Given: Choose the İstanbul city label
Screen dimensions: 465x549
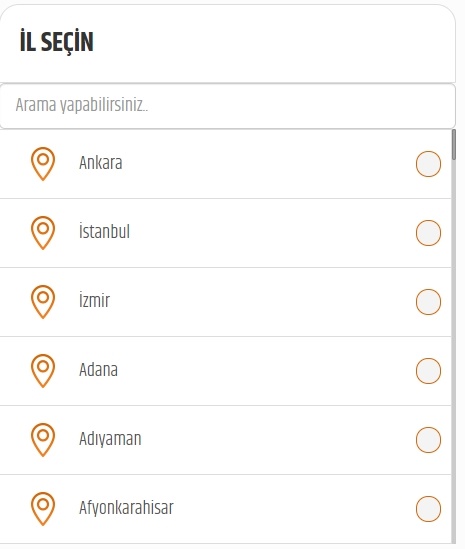Looking at the screenshot, I should (104, 231).
